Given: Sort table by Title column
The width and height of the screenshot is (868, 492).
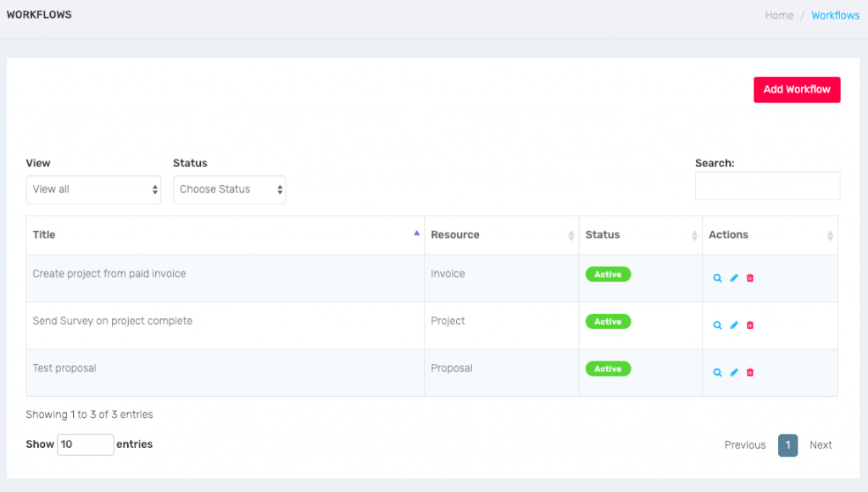Looking at the screenshot, I should (225, 235).
